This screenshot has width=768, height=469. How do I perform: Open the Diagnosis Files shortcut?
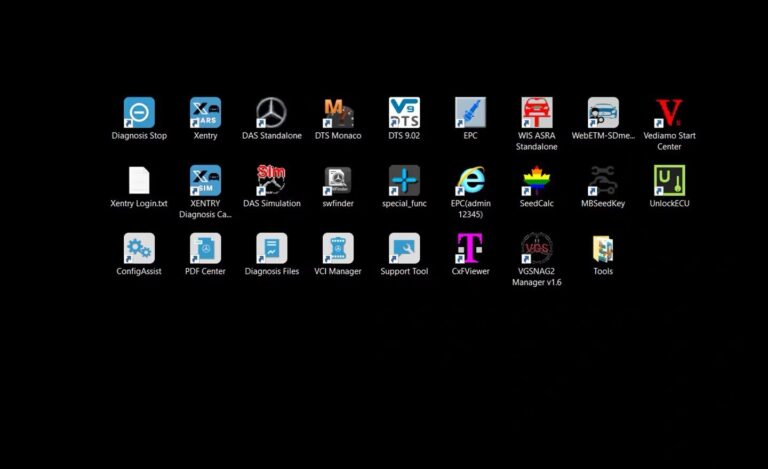tap(271, 248)
